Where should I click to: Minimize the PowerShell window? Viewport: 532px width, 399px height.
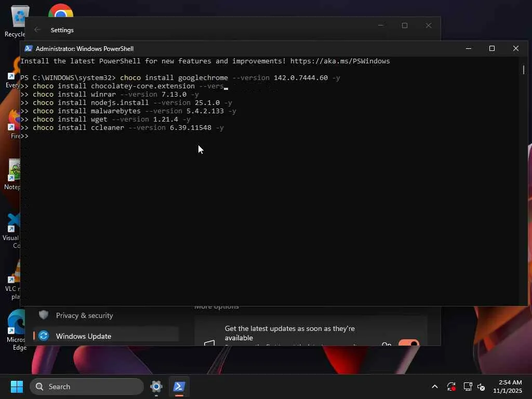click(469, 48)
